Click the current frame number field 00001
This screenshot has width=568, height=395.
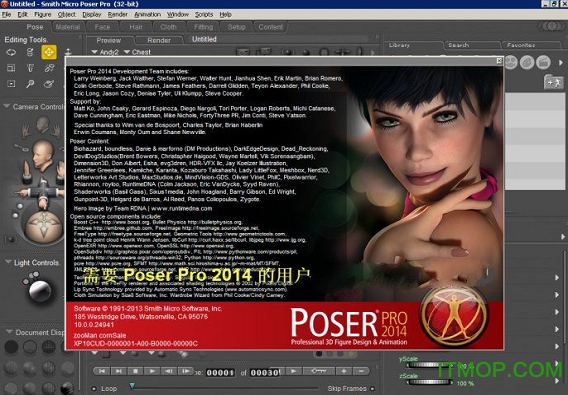click(x=220, y=372)
